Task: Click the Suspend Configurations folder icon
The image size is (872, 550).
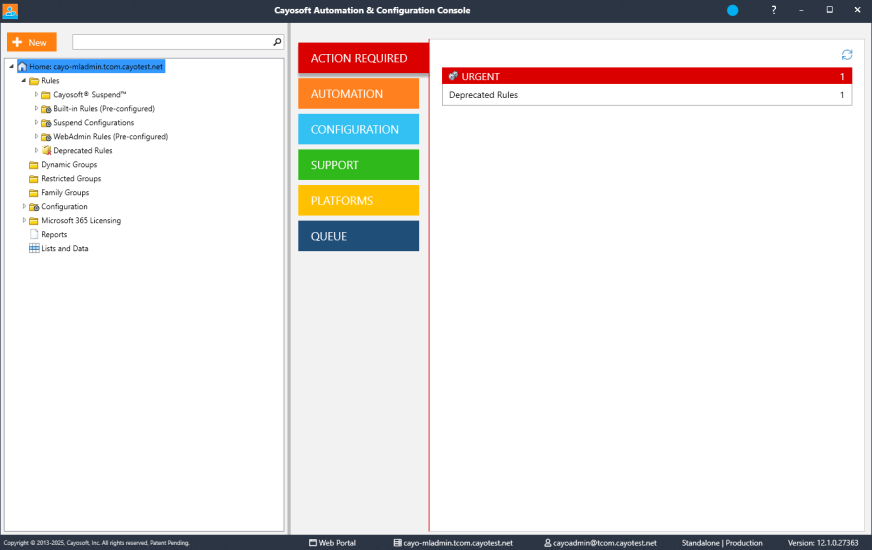Action: pos(46,123)
